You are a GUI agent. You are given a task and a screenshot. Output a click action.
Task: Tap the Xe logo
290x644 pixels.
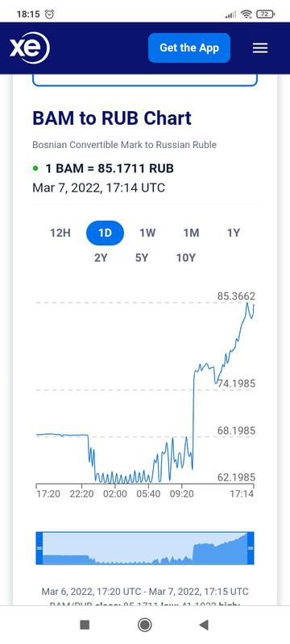(30, 48)
